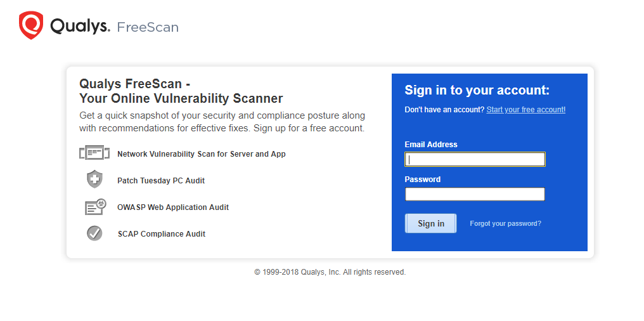The image size is (644, 321).
Task: Click the Patch Tuesday shield icon
Action: [94, 180]
